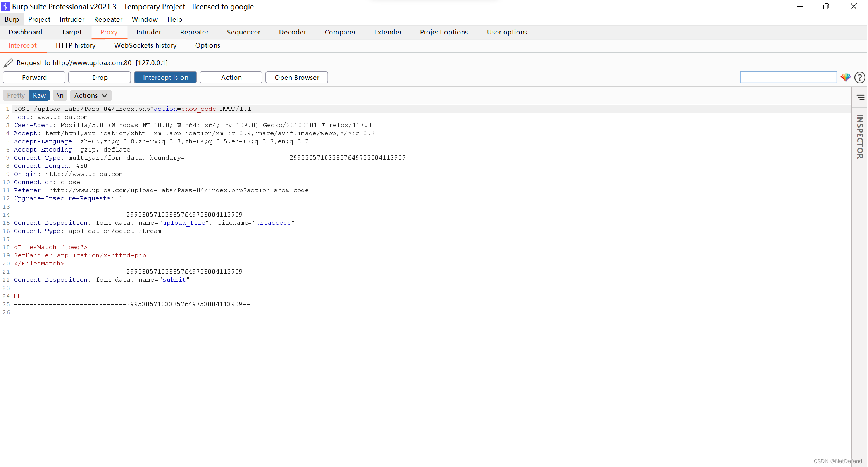Image resolution: width=868 pixels, height=467 pixels.
Task: Click the Origin header line
Action: click(x=68, y=174)
